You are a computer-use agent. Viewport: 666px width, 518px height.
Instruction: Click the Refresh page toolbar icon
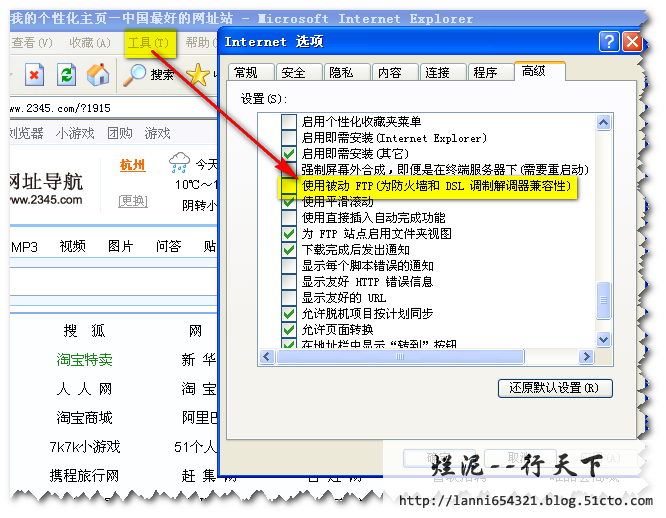pyautogui.click(x=66, y=75)
